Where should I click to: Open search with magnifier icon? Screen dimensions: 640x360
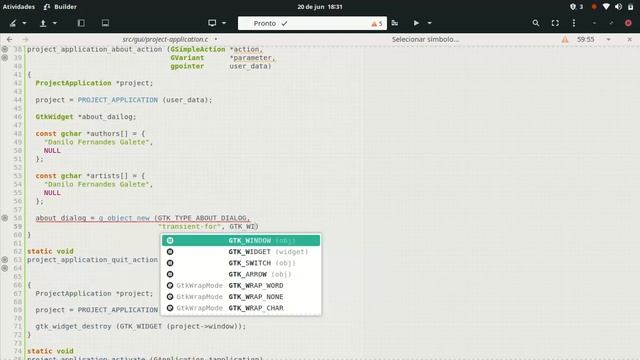[x=536, y=23]
